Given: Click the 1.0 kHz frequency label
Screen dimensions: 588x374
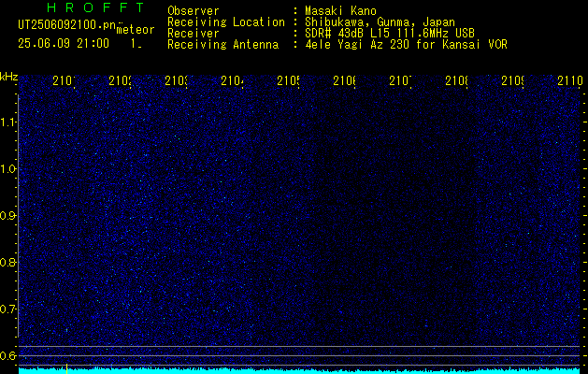Looking at the screenshot, I should click(7, 169).
